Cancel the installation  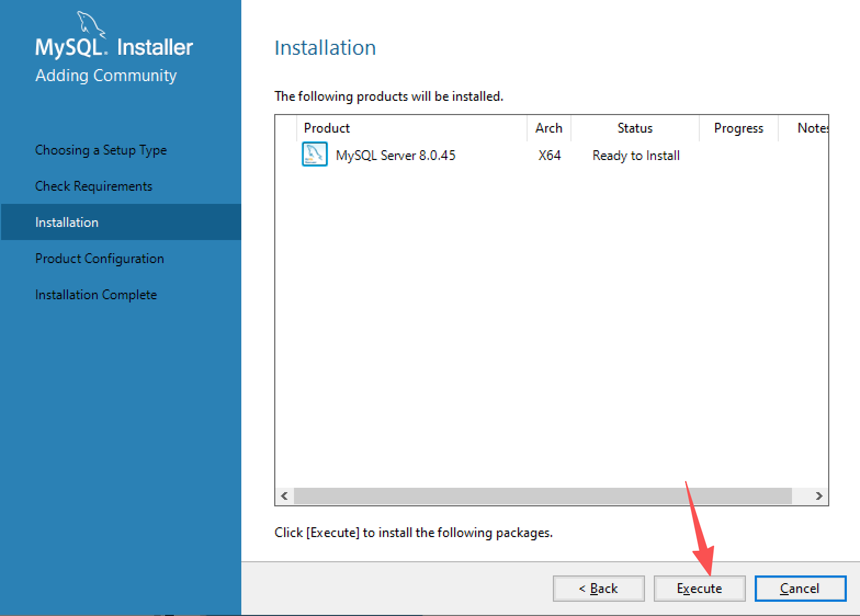click(800, 589)
